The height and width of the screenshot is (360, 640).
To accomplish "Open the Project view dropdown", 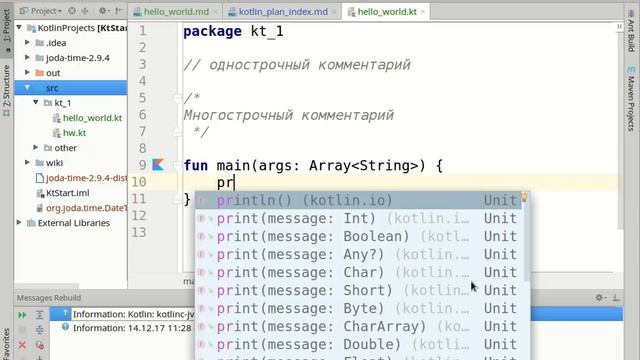I will (41, 11).
